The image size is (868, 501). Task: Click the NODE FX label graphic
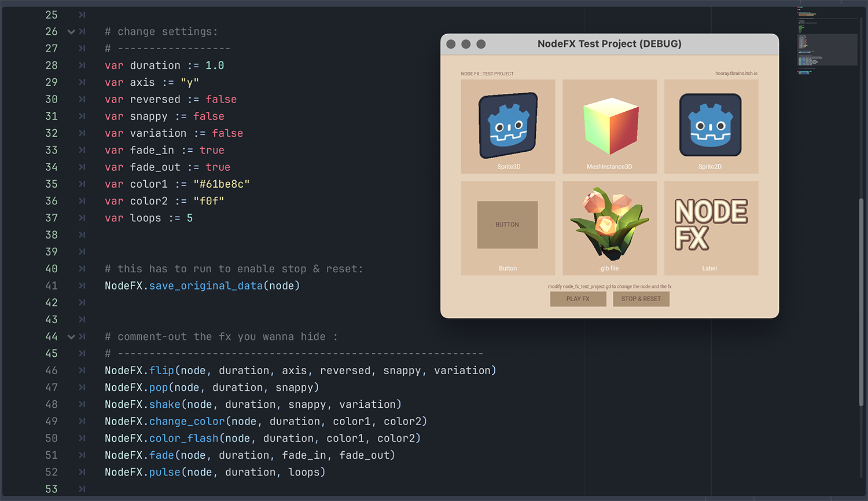[x=711, y=225]
